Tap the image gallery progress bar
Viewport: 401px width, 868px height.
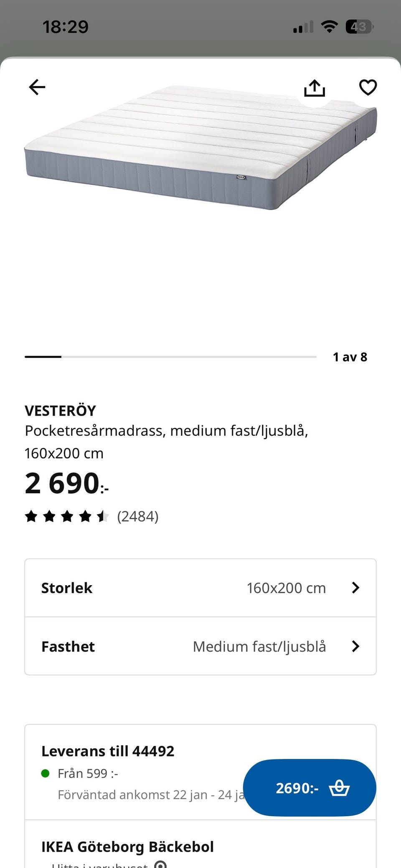[x=170, y=357]
